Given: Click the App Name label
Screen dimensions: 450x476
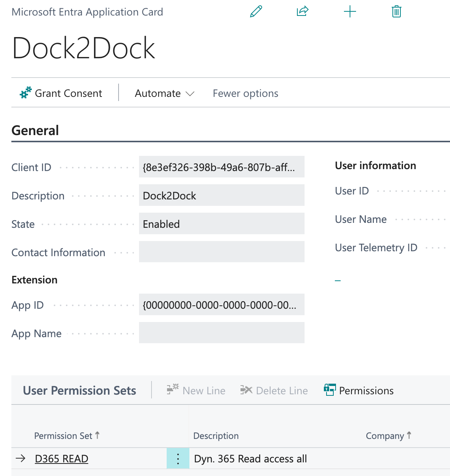Looking at the screenshot, I should click(x=36, y=334).
